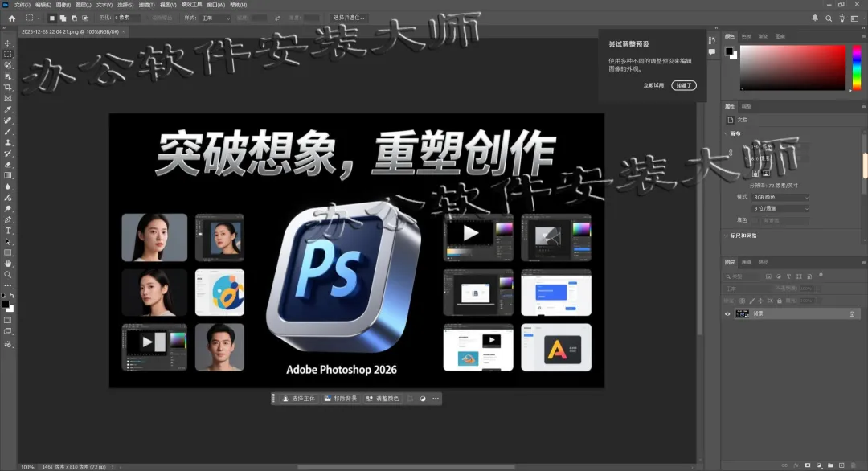The width and height of the screenshot is (868, 471).
Task: Open the 选择(S) menu
Action: tap(125, 5)
